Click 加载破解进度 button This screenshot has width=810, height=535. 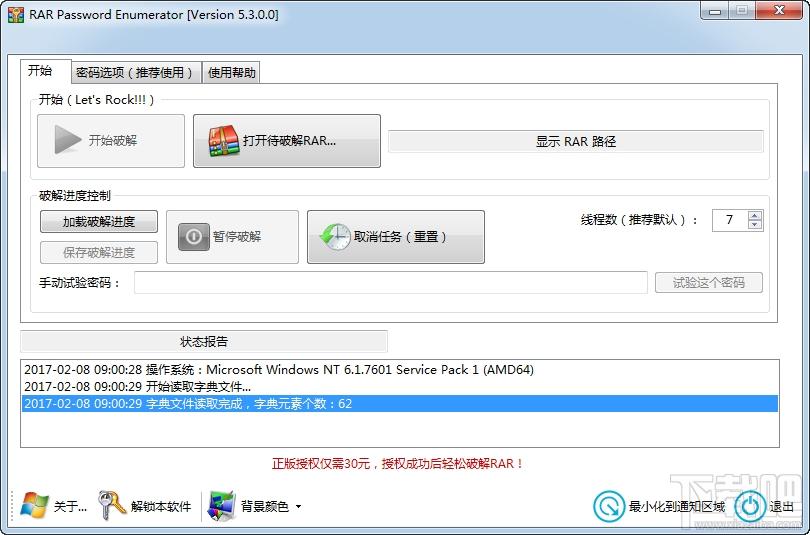99,222
